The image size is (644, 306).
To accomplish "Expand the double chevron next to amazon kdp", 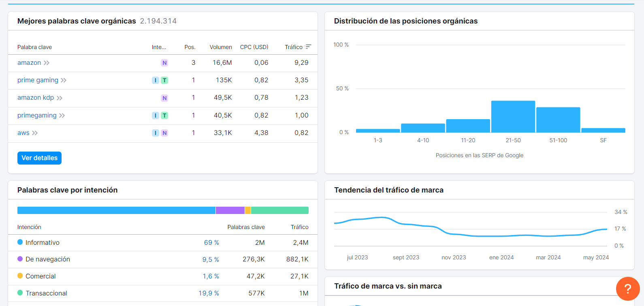I will (60, 98).
